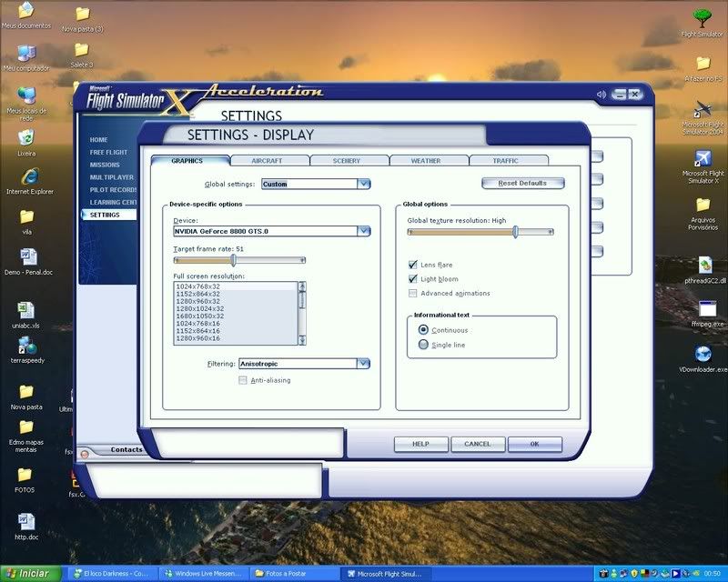This screenshot has width=728, height=582.
Task: Select Single line informational text option
Action: pos(423,345)
